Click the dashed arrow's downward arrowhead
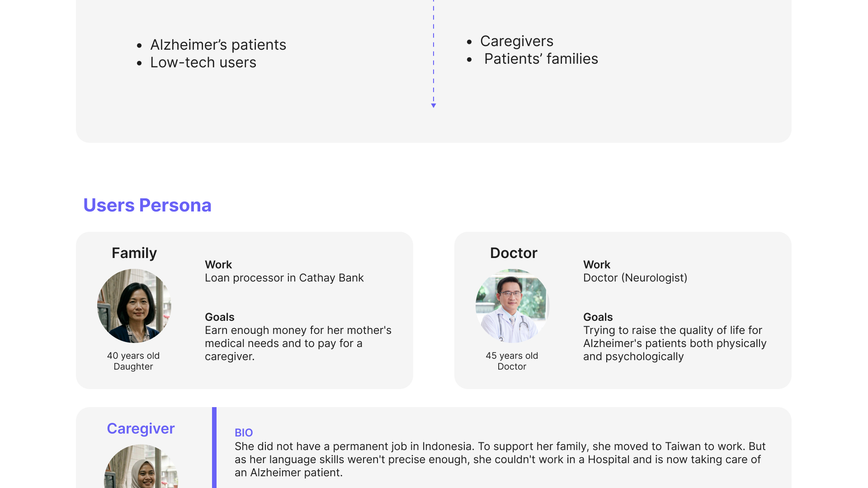This screenshot has width=868, height=488. tap(433, 106)
